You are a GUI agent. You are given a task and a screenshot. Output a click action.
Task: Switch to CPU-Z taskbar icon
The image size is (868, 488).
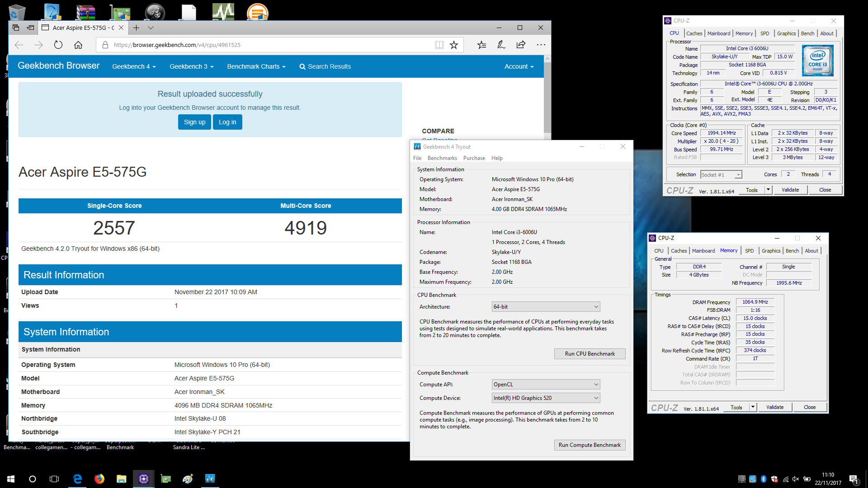coord(144,479)
